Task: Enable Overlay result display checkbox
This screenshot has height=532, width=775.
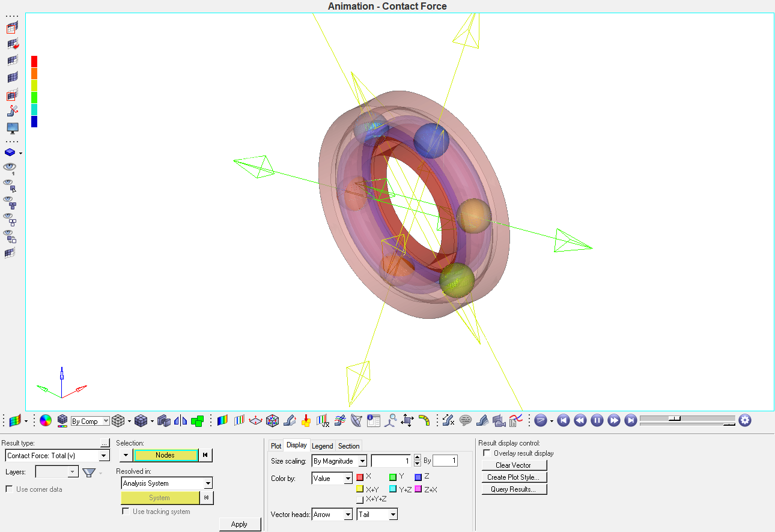Action: (487, 453)
